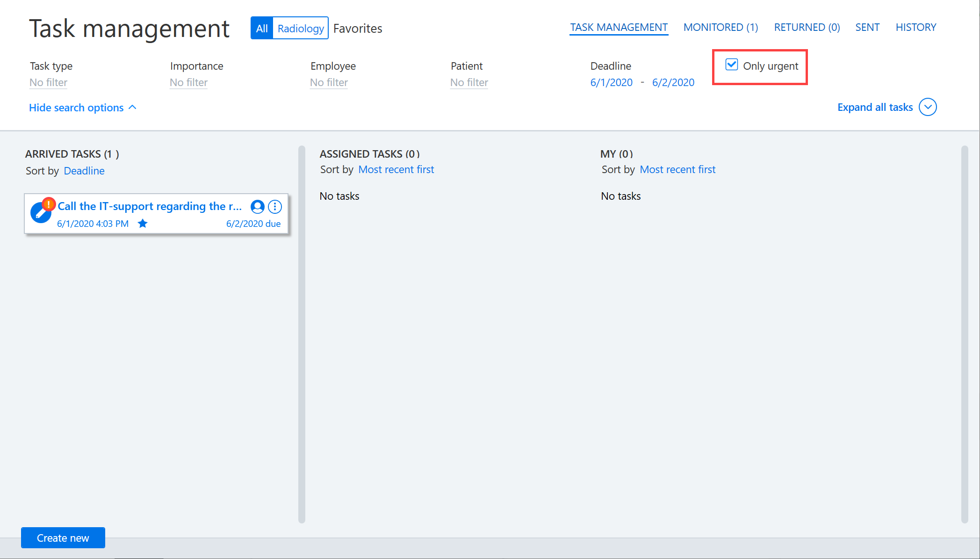
Task: Open the Importance filter dropdown
Action: 189,82
